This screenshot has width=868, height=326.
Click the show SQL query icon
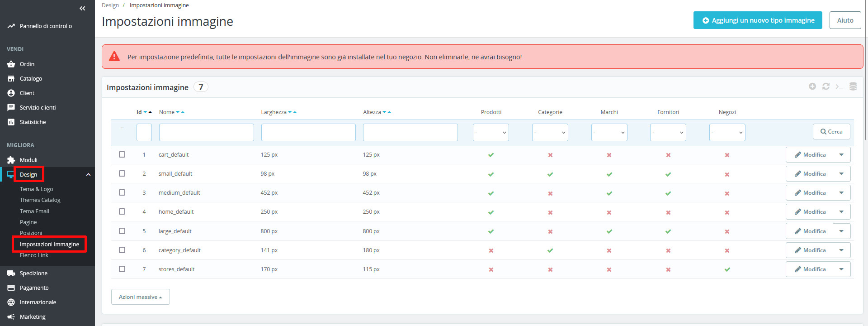[x=840, y=86]
